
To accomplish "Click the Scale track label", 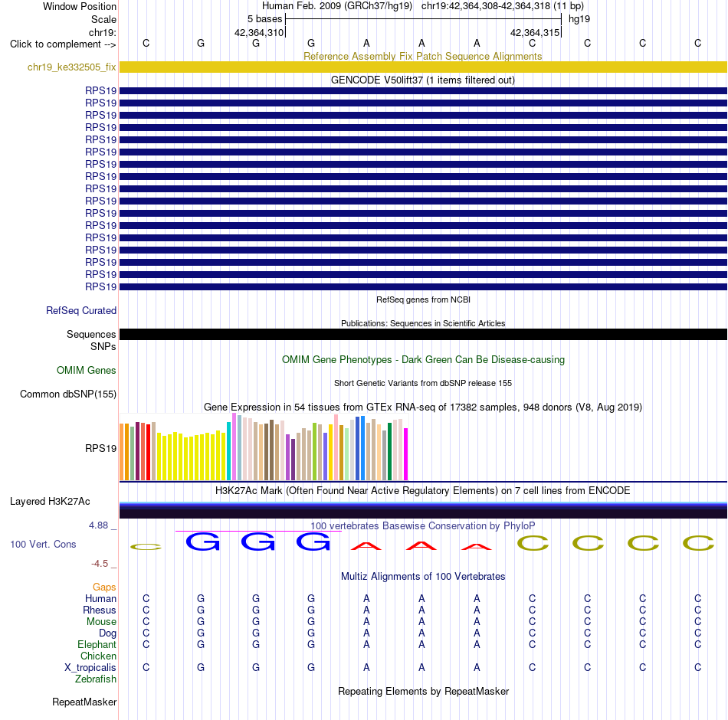I will click(103, 19).
